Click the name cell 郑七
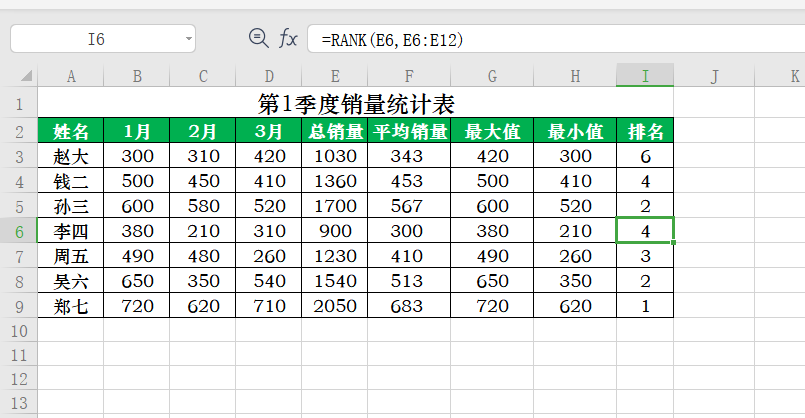The image size is (805, 418). (x=71, y=306)
